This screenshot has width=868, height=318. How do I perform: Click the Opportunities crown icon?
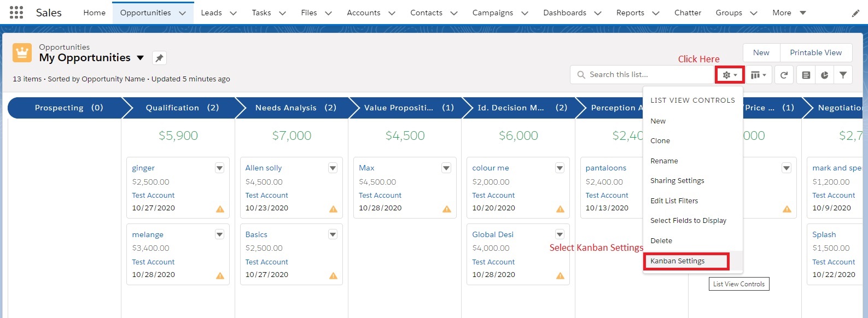coord(22,53)
